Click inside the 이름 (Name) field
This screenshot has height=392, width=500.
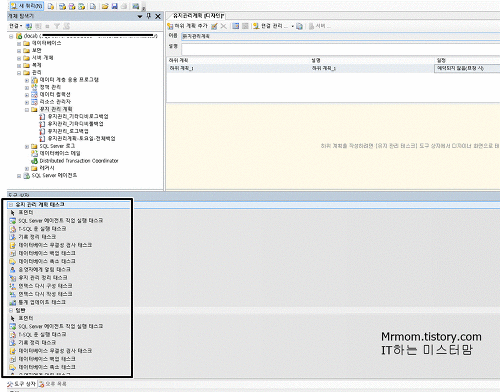click(x=340, y=36)
